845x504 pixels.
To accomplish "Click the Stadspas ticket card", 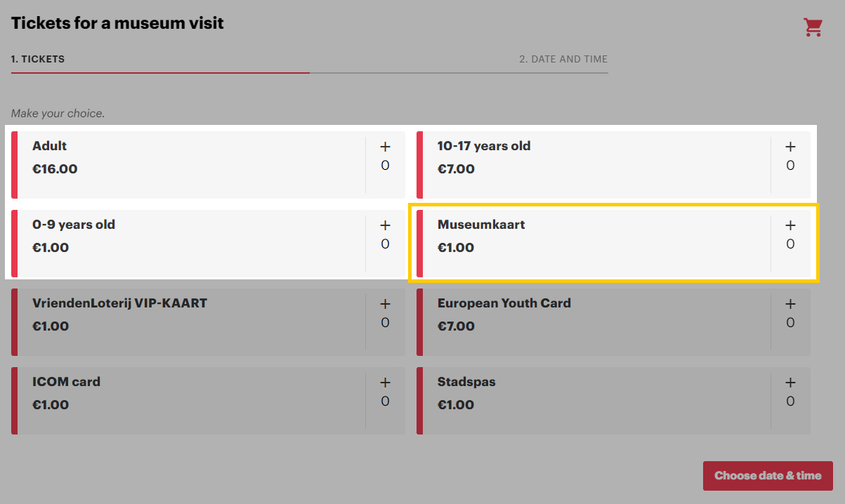I will [594, 401].
